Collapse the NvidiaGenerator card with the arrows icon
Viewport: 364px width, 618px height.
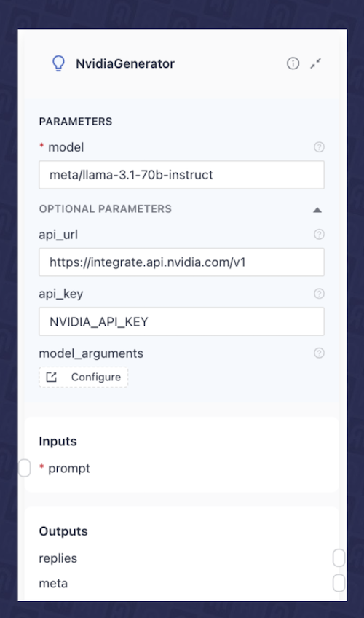316,63
